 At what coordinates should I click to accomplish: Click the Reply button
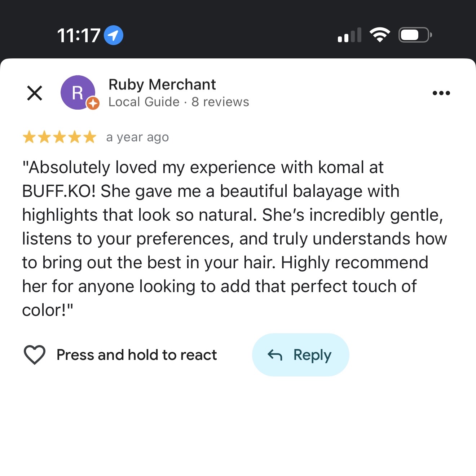point(300,355)
